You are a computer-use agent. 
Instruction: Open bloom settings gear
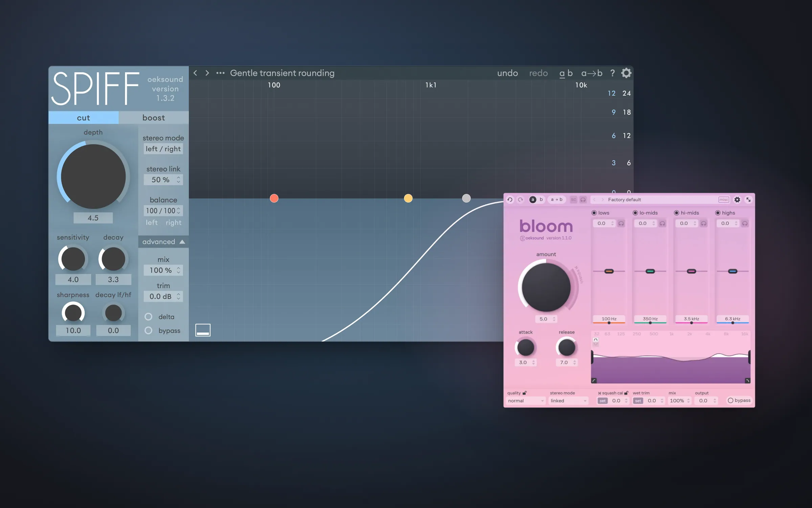tap(737, 199)
